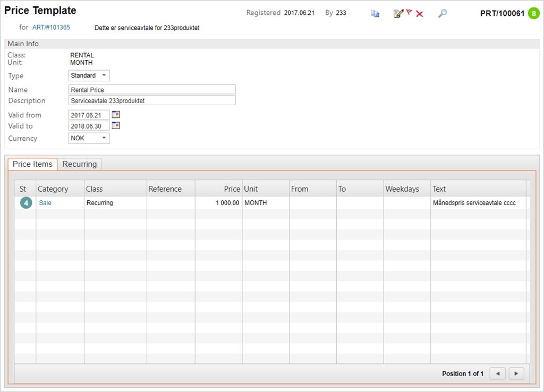Click the Description input field
The width and height of the screenshot is (544, 392).
152,100
